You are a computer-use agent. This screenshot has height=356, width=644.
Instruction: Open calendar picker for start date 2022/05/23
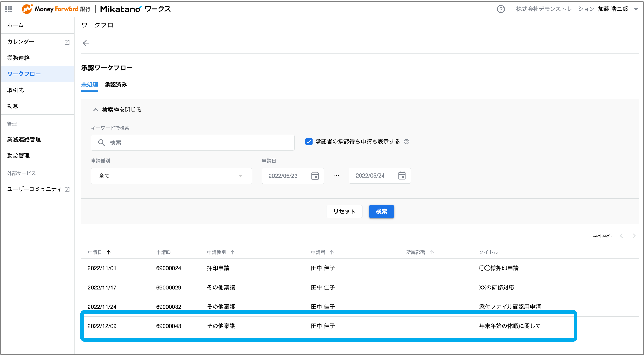coord(315,176)
